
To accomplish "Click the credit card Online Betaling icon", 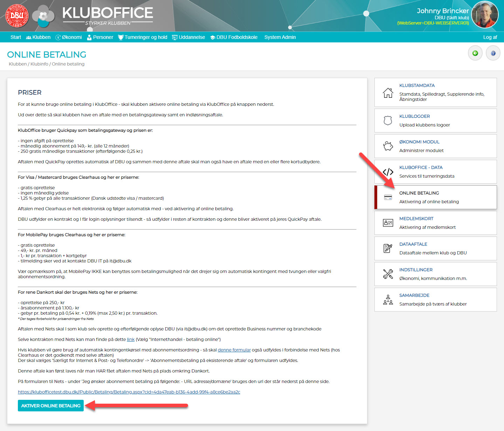I will tap(388, 197).
